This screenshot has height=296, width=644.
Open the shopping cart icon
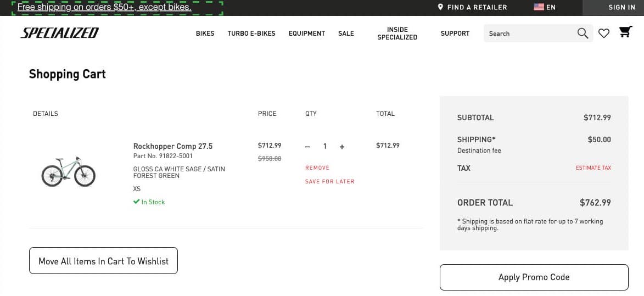pos(625,32)
